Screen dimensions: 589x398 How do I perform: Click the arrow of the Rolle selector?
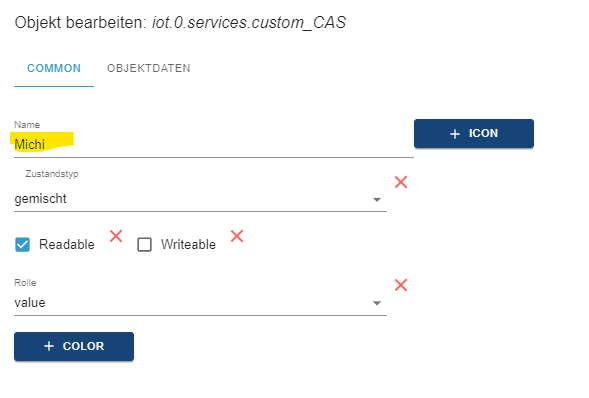[377, 303]
